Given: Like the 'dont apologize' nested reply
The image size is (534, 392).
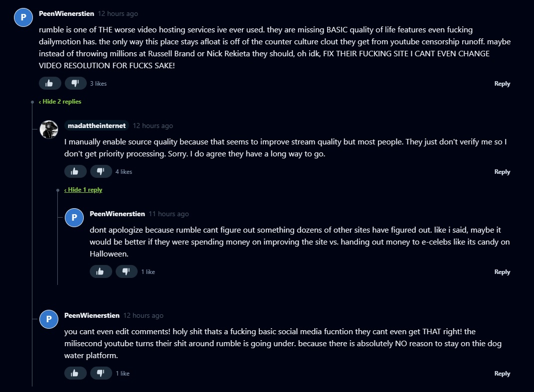Looking at the screenshot, I should [100, 271].
